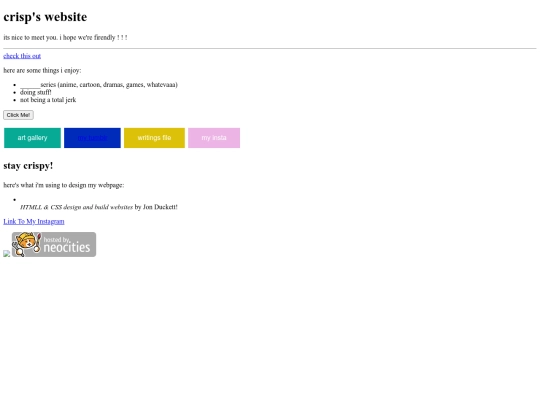Open the blue 'my tumblr' button
The image size is (540, 405).
(92, 138)
